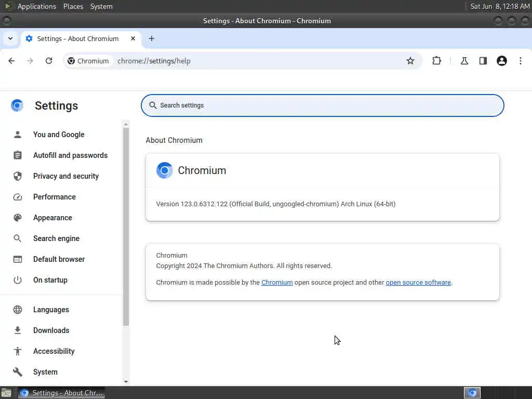Reload the settings page

[49, 61]
